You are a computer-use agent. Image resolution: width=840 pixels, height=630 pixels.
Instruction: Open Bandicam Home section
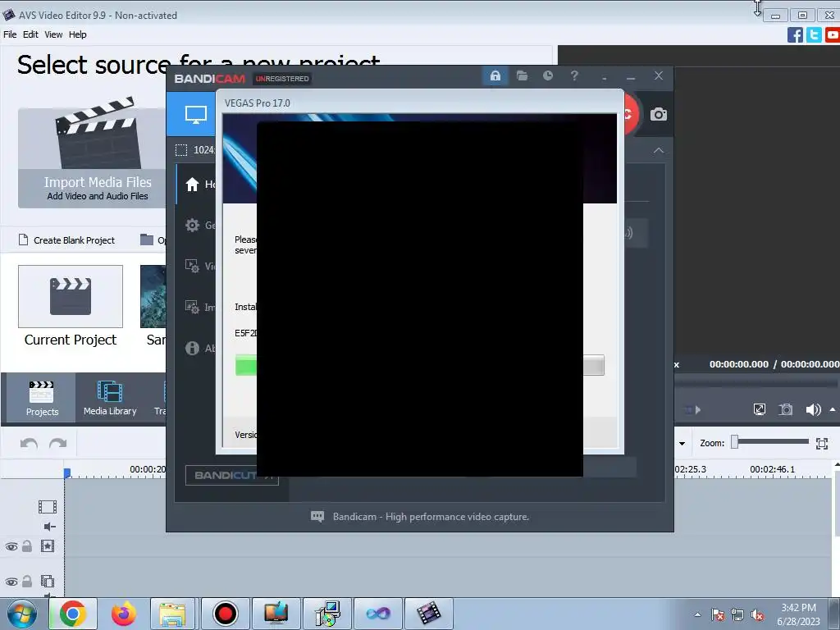pos(196,185)
